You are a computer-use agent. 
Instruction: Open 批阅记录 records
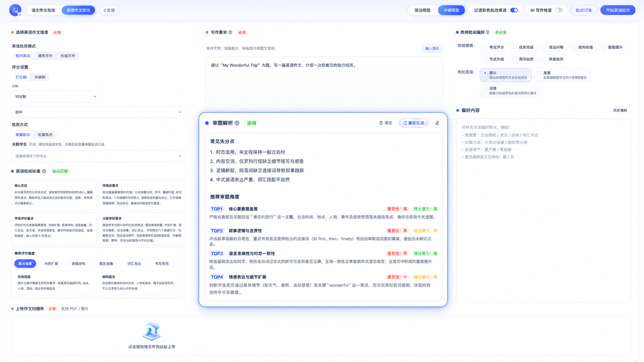[x=584, y=10]
